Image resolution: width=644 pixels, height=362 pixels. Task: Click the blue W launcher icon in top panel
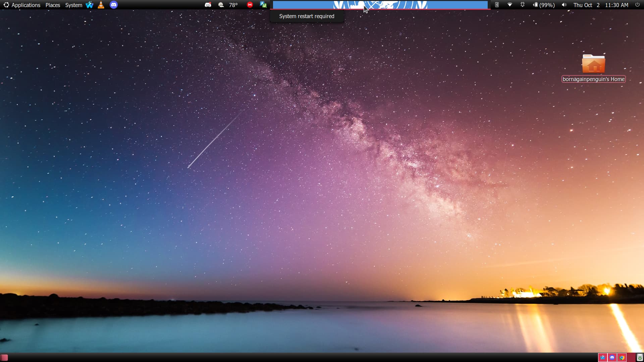tap(90, 5)
